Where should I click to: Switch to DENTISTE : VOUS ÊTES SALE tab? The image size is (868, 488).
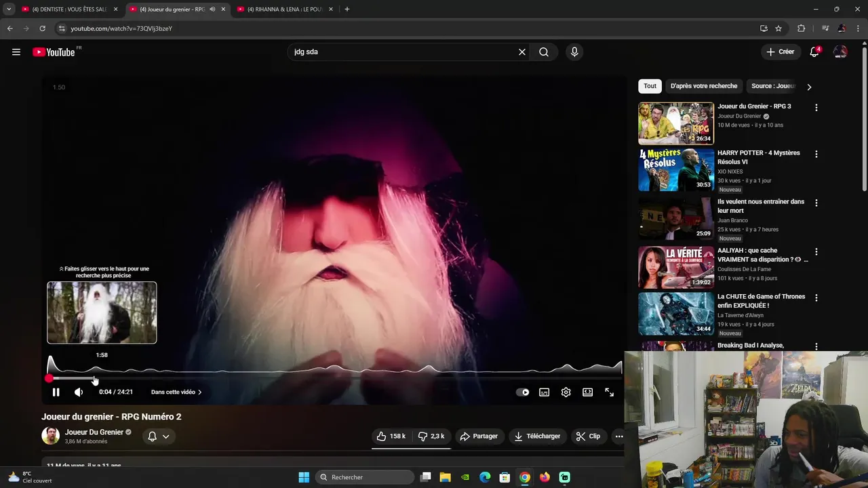pyautogui.click(x=70, y=9)
